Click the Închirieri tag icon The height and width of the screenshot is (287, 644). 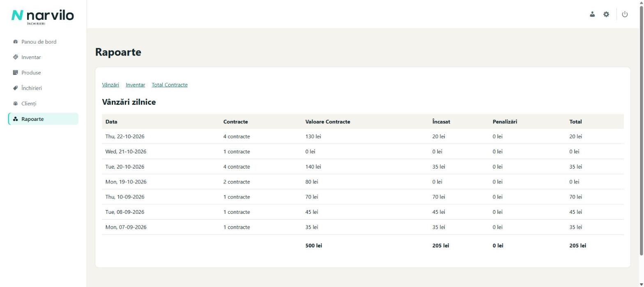click(x=16, y=88)
